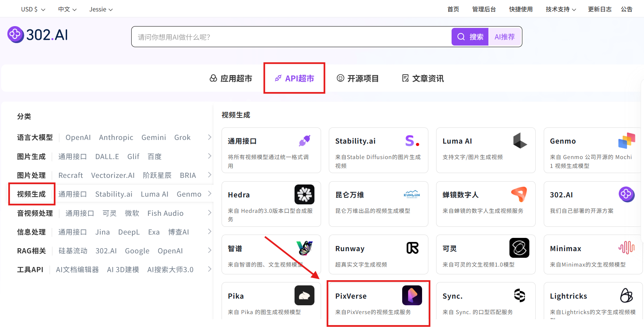Open 快捷使用 in top navigation
The height and width of the screenshot is (327, 644).
click(521, 9)
